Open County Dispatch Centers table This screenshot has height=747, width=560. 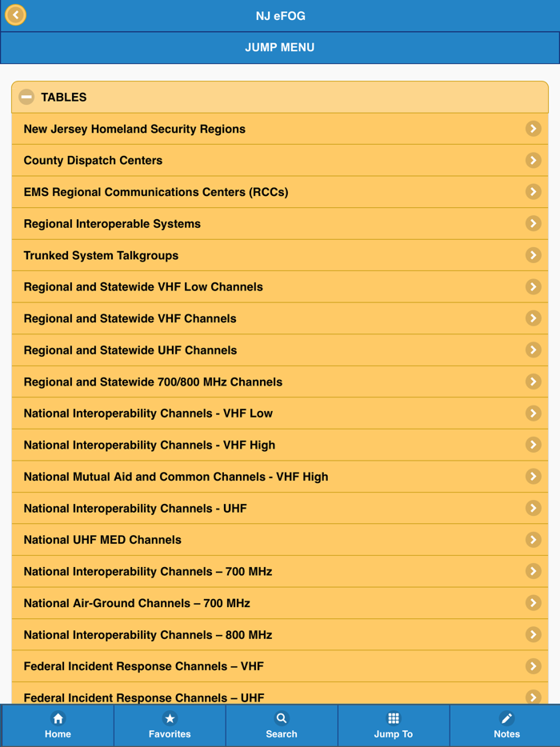(x=280, y=160)
